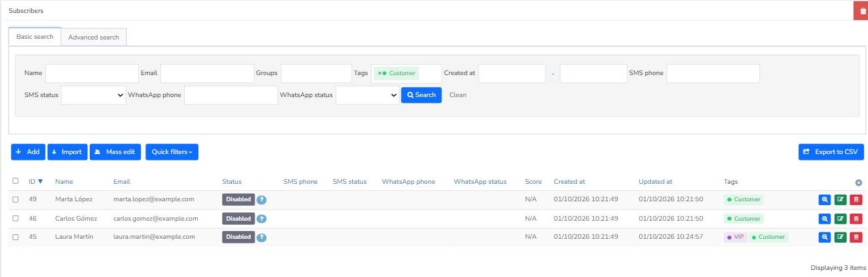Sort by WhatsApp status column header
The image size is (868, 277).
coord(480,182)
